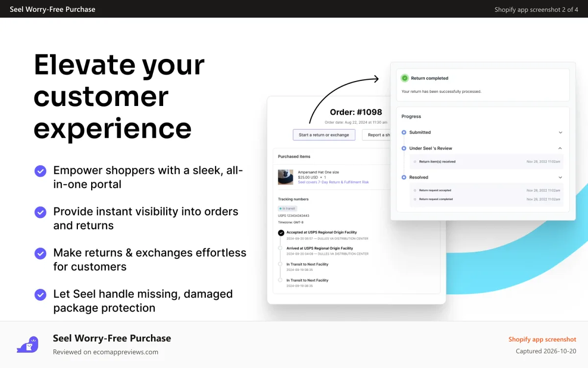Click the checkmark beside 'Empower shoppers' bullet

pos(40,171)
